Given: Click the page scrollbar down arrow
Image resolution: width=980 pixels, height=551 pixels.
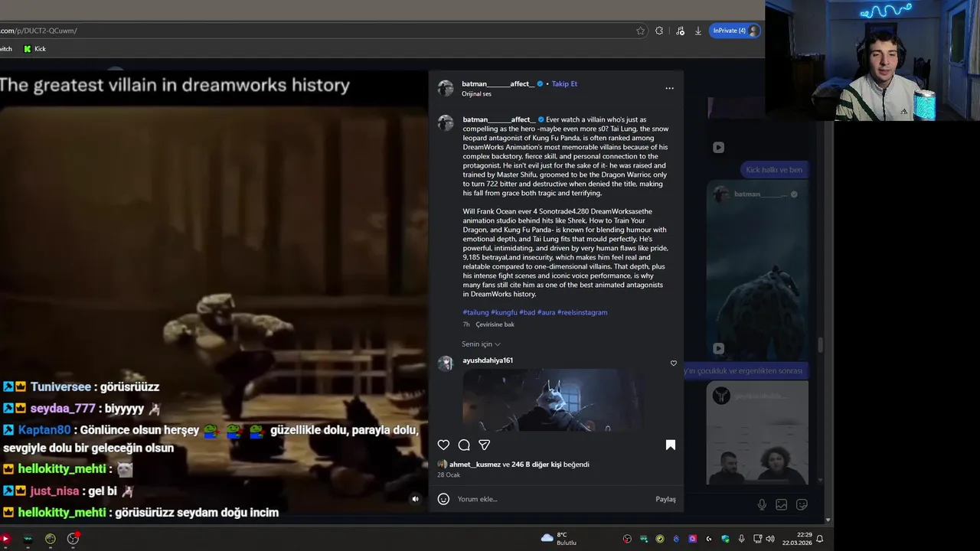Looking at the screenshot, I should pos(828,520).
